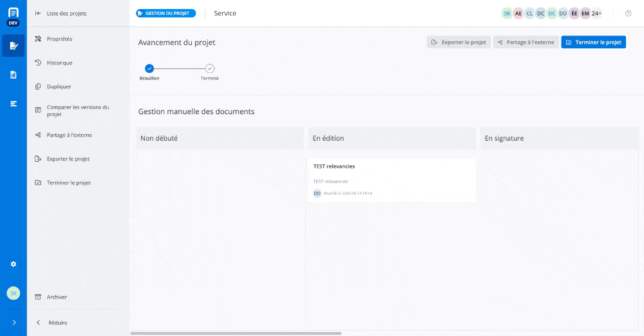Image resolution: width=644 pixels, height=336 pixels.
Task: Show more members via 24+ badge
Action: (596, 14)
